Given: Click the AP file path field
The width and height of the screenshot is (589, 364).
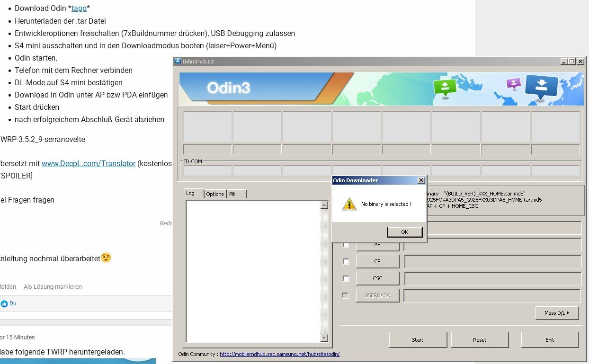Looking at the screenshot, I should coord(493,245).
